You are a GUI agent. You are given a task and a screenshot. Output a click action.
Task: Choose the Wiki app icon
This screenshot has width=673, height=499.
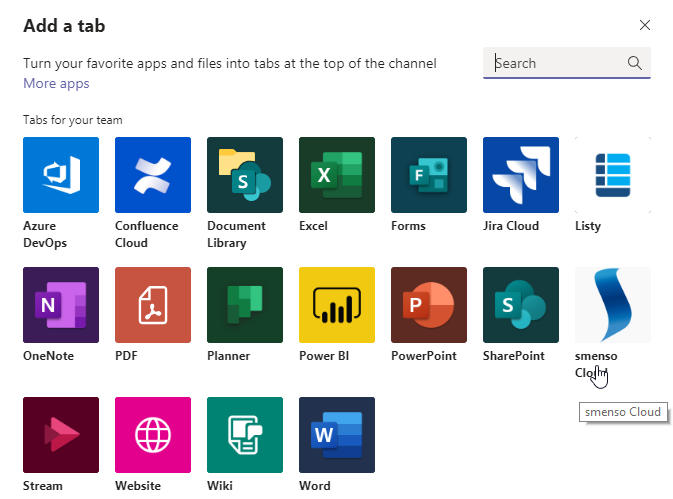coord(245,435)
